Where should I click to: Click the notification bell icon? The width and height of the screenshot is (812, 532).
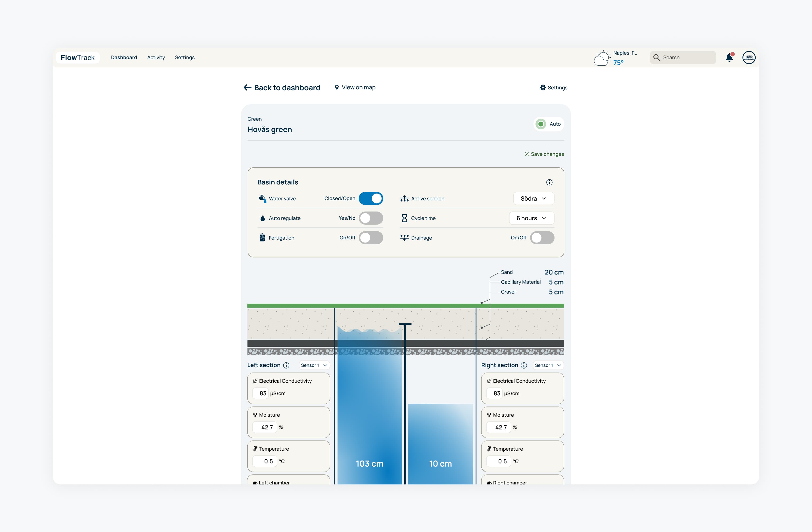click(x=729, y=57)
